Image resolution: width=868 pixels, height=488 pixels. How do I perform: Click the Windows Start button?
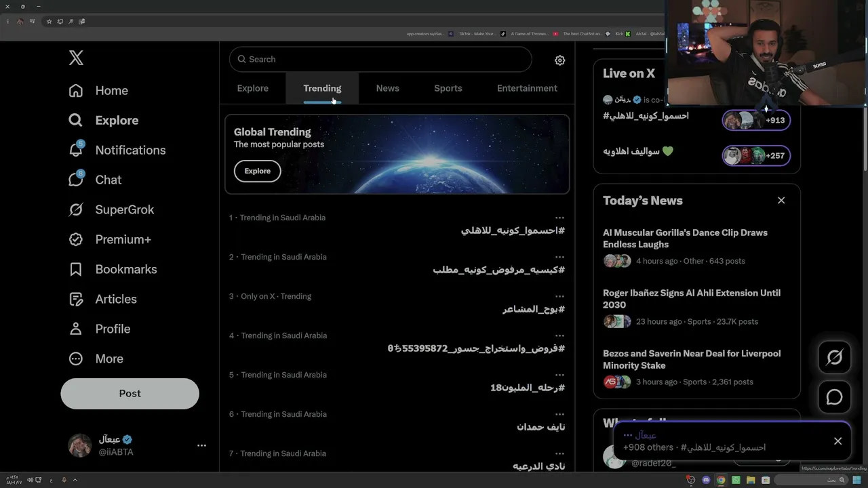click(858, 480)
